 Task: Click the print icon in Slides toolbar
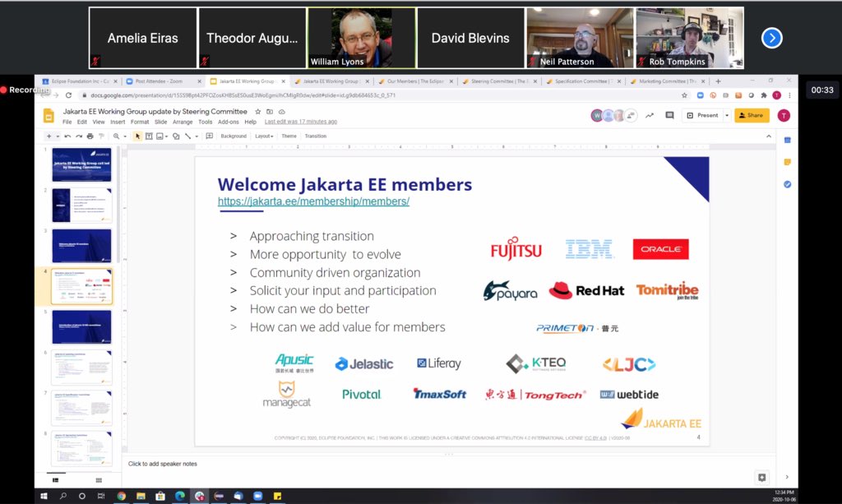(90, 136)
